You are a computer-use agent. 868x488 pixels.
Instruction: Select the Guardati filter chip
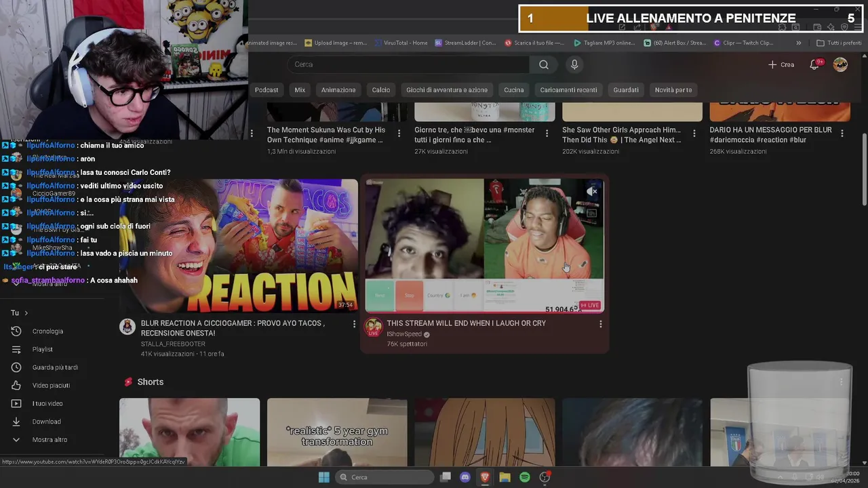[x=626, y=90]
